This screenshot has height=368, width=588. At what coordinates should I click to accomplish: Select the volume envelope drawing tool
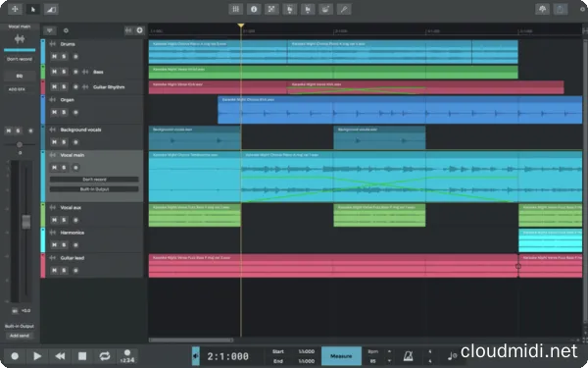tap(51, 9)
